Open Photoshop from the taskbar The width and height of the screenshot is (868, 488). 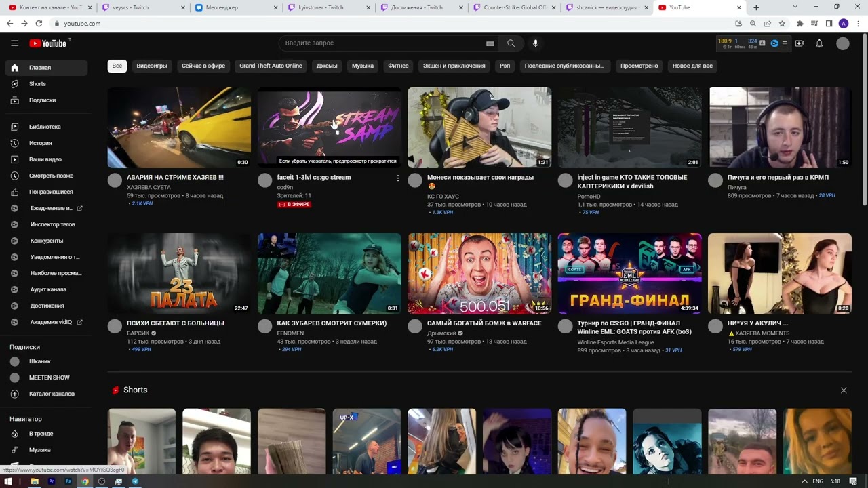(68, 481)
